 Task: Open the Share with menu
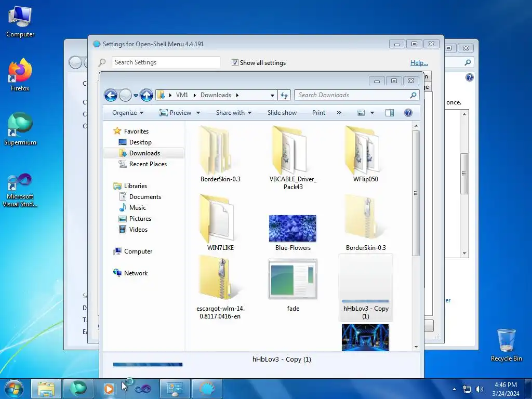234,113
